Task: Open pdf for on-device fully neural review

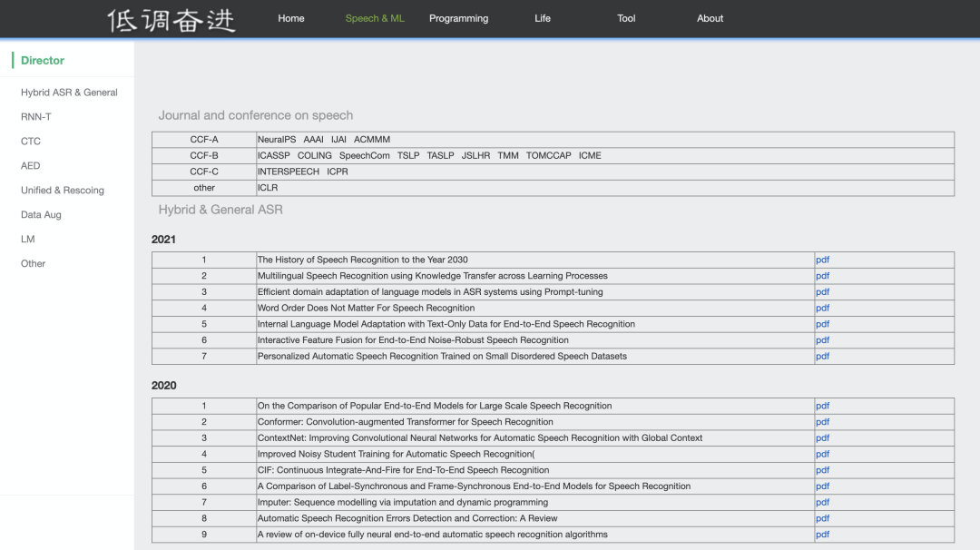Action: [x=822, y=535]
